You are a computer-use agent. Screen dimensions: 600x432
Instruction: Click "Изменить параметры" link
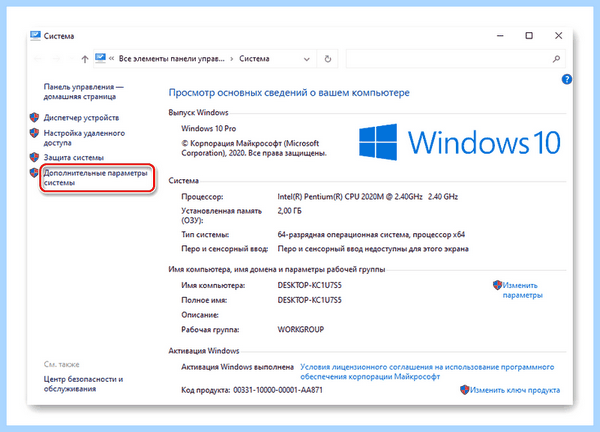point(522,290)
